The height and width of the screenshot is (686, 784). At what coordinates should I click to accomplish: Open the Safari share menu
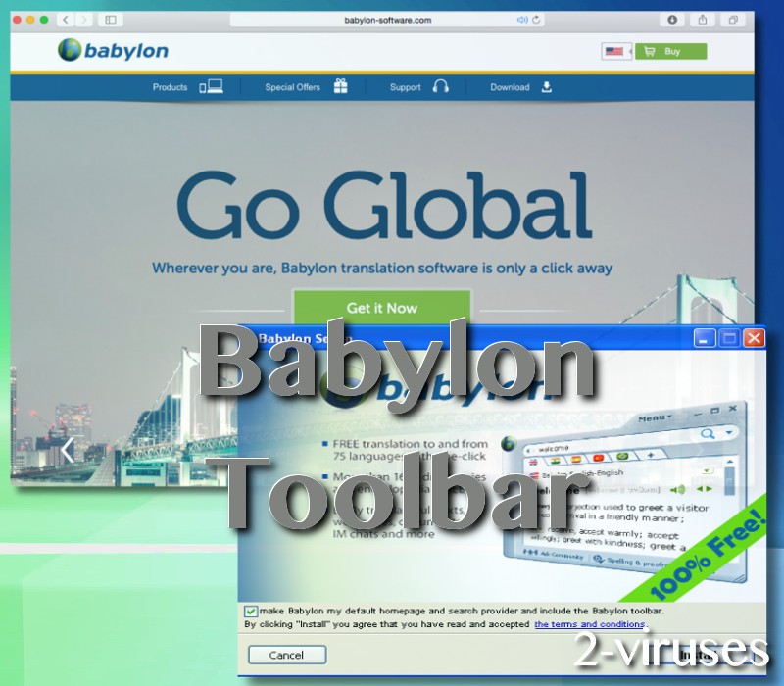pyautogui.click(x=703, y=20)
